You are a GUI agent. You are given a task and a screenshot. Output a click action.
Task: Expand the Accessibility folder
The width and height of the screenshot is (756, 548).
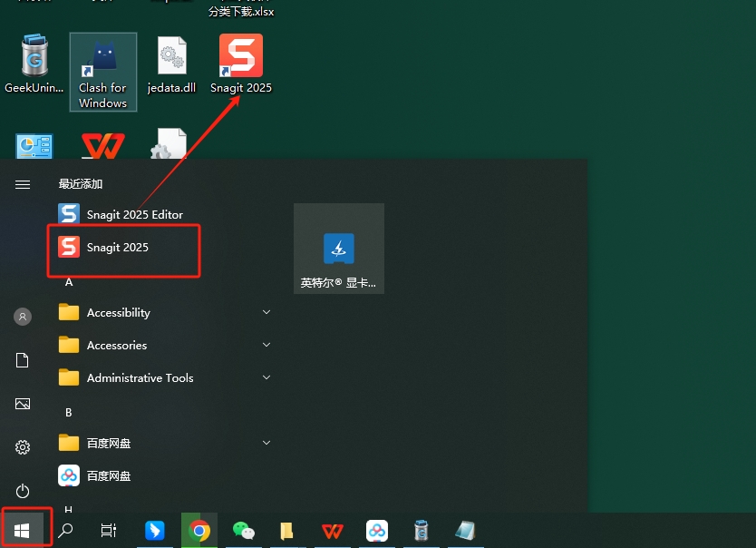pyautogui.click(x=164, y=313)
